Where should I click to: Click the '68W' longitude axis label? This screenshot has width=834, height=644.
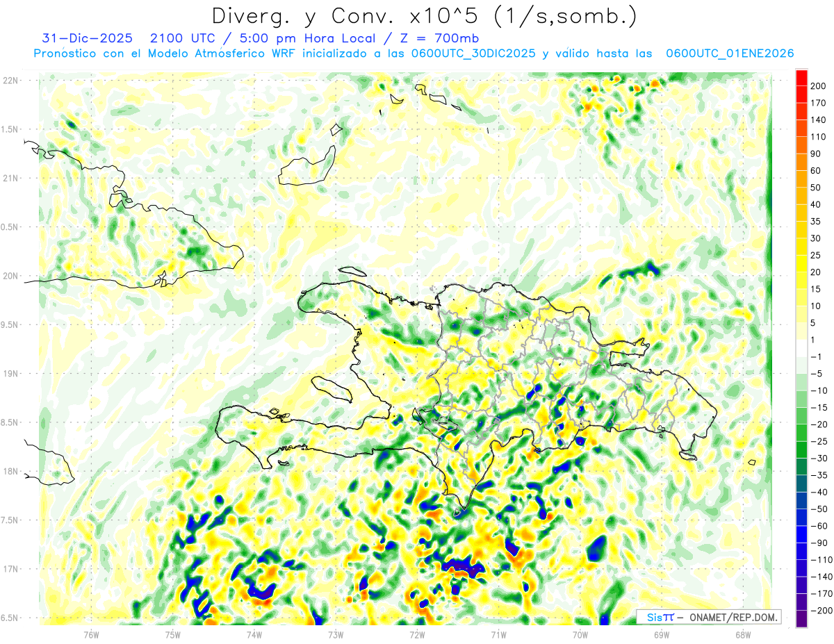(742, 634)
